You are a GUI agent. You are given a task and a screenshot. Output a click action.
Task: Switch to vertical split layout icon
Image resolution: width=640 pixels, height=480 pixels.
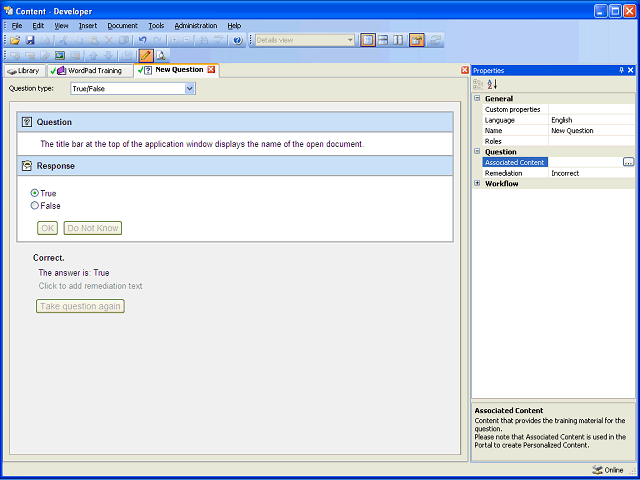(398, 40)
